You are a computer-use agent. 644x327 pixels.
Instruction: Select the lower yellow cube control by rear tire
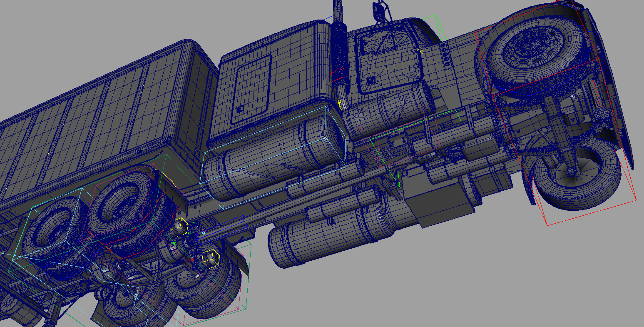(210, 257)
